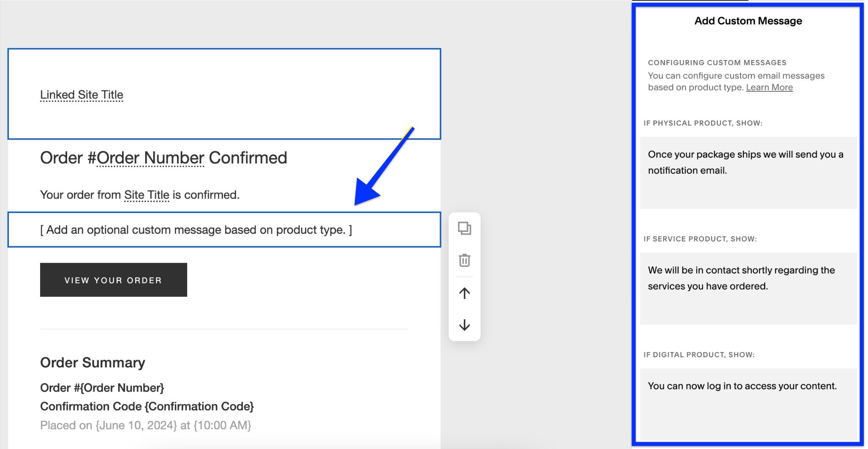The height and width of the screenshot is (449, 868).
Task: Edit the physical product message text field
Action: click(x=748, y=172)
